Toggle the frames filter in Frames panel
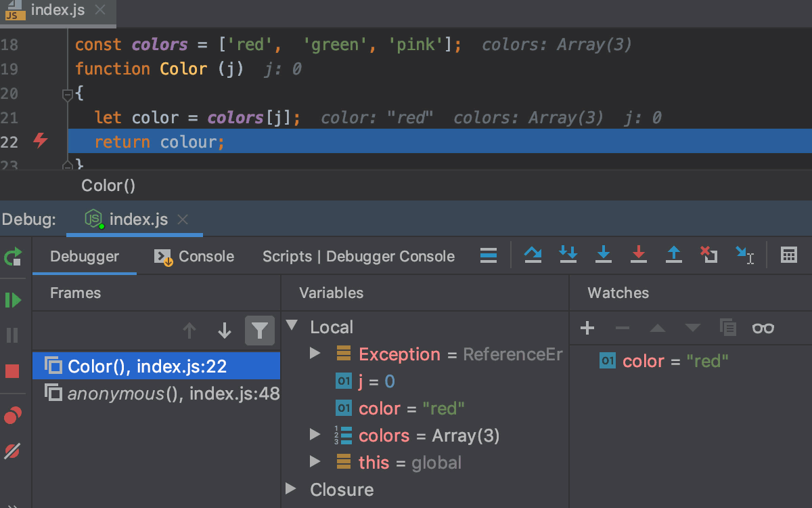 pyautogui.click(x=260, y=330)
